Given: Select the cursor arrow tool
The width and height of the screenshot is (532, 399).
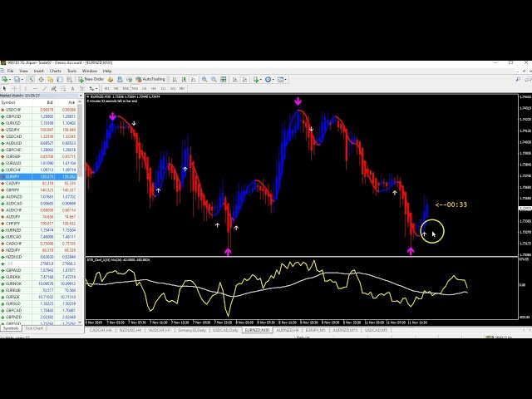Looking at the screenshot, I should 5,88.
